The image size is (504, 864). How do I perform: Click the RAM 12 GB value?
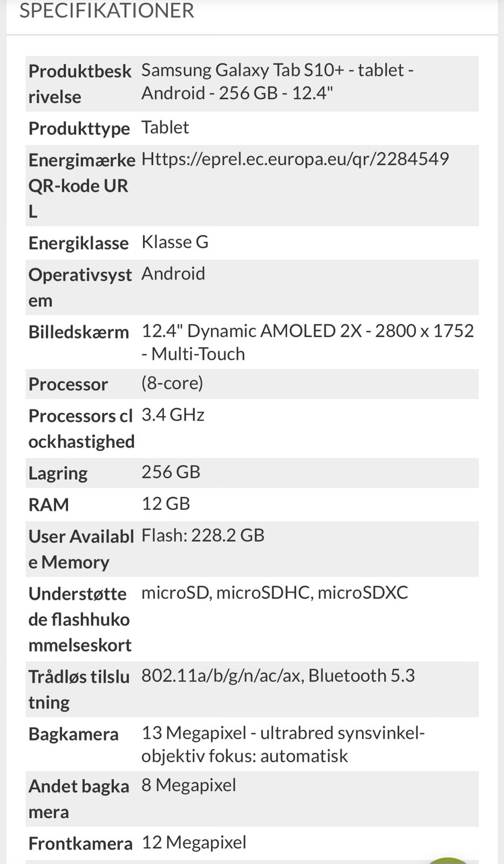(166, 503)
